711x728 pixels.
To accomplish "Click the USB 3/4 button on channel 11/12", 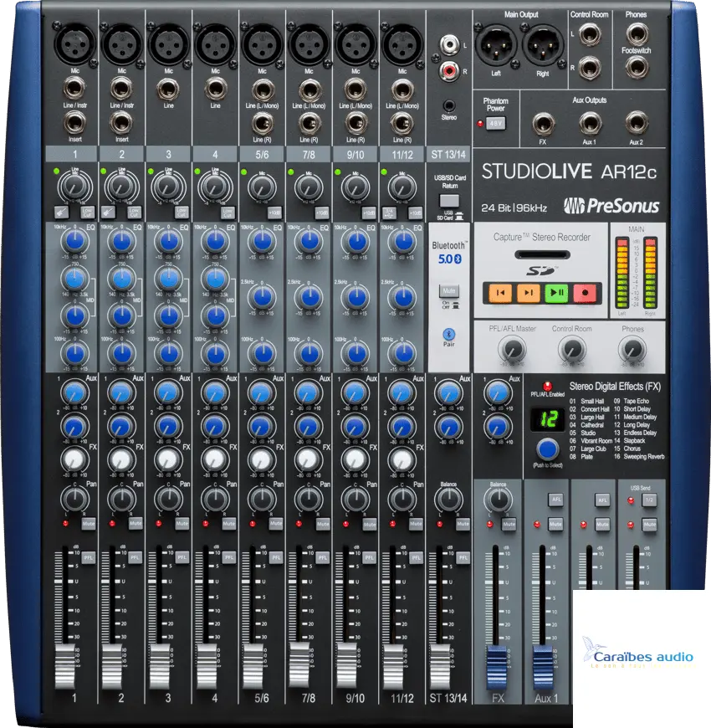I will (x=389, y=213).
